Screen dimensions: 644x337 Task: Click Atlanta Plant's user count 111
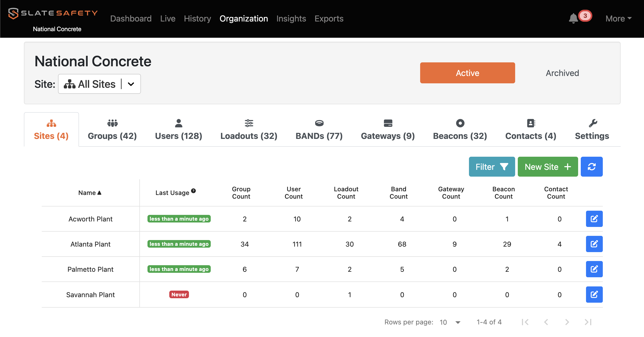[297, 244]
